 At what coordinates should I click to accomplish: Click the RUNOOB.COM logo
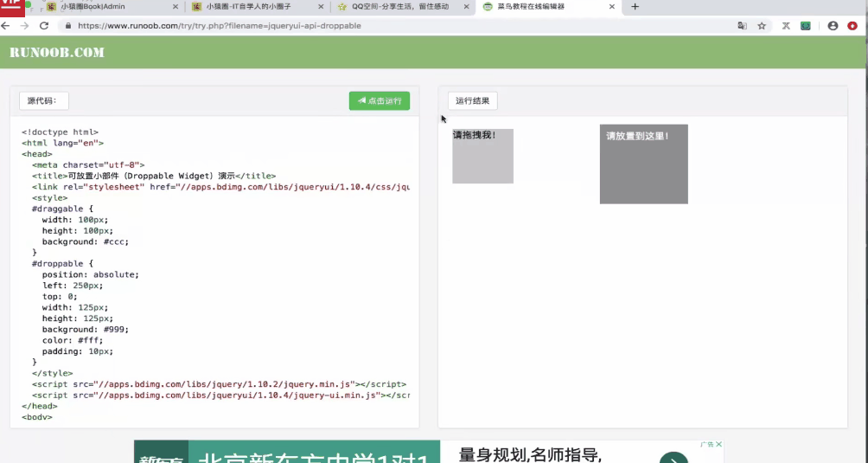(x=57, y=53)
